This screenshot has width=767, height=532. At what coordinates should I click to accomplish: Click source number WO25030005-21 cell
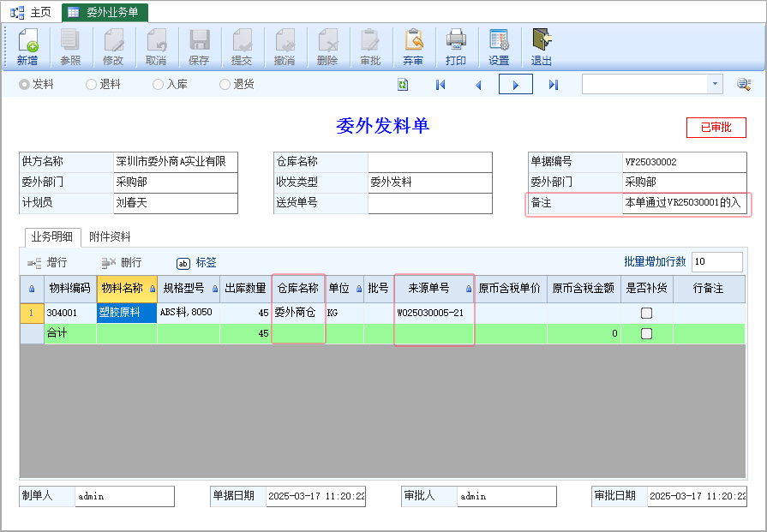pyautogui.click(x=434, y=313)
